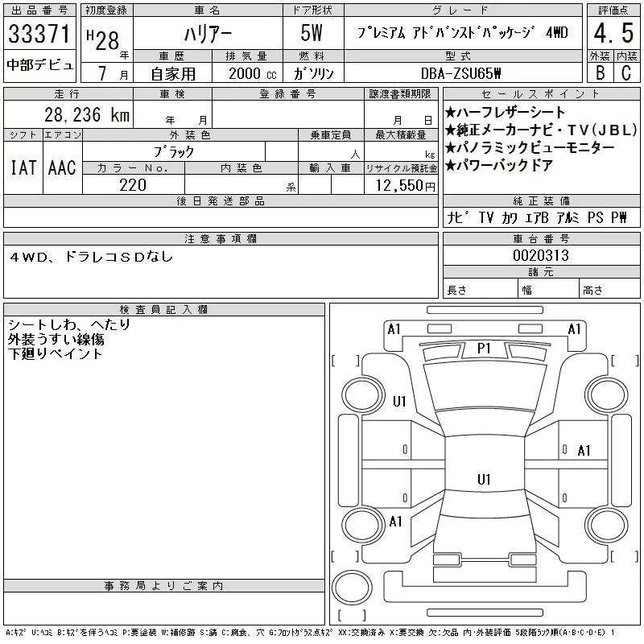Click the パワーバックドア sales point

499,166
